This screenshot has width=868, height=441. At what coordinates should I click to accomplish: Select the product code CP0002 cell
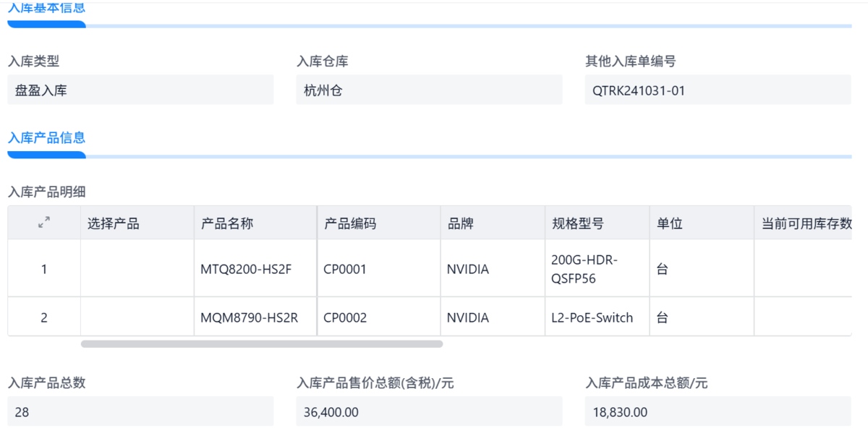(345, 317)
